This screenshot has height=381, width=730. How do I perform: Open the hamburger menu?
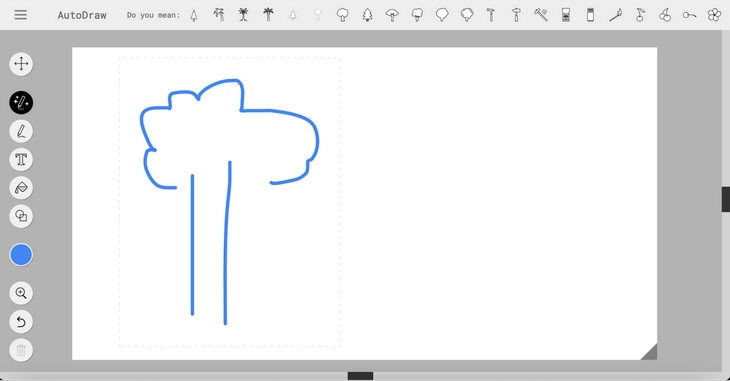20,15
